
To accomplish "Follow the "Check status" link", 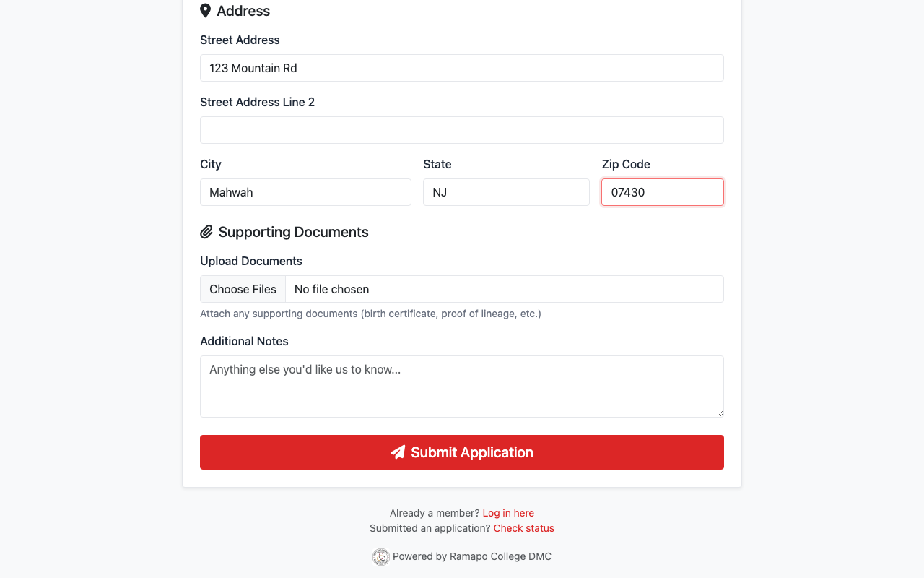I will click(x=523, y=528).
